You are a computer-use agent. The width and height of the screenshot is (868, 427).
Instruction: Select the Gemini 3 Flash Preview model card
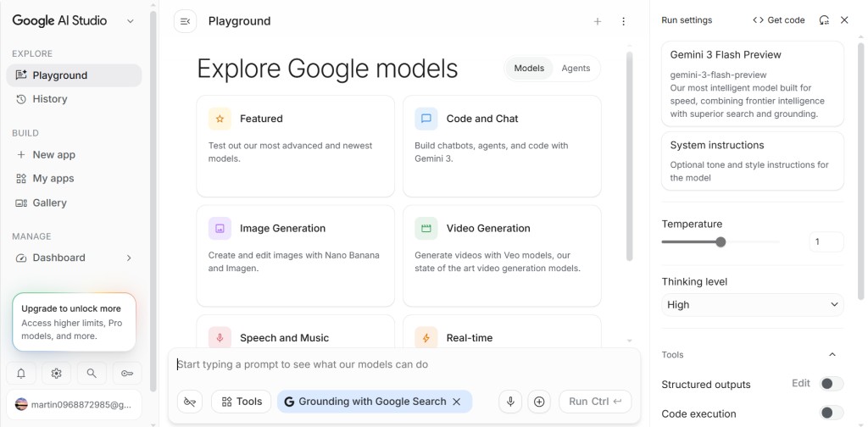pyautogui.click(x=753, y=84)
